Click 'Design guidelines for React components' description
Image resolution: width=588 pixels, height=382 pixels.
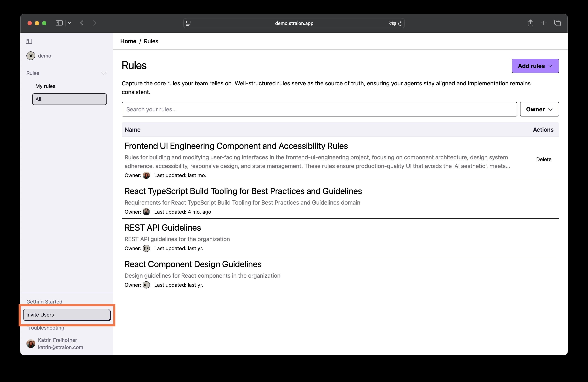202,275
